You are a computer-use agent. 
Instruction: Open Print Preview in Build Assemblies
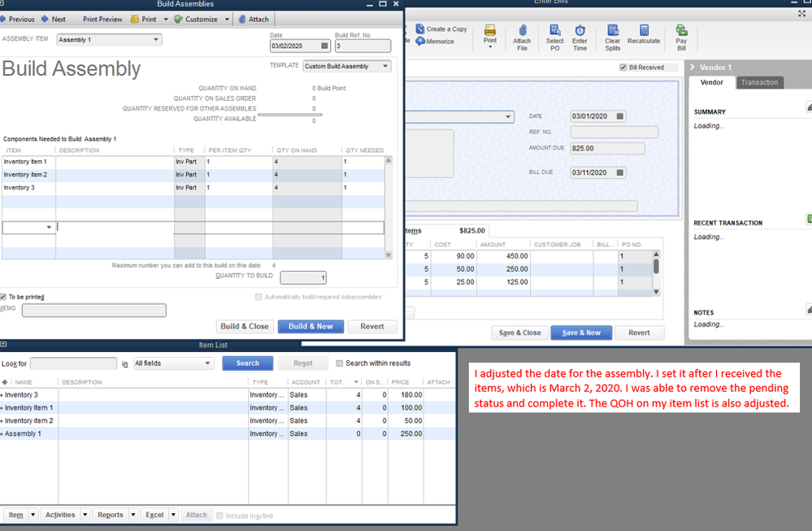point(102,20)
